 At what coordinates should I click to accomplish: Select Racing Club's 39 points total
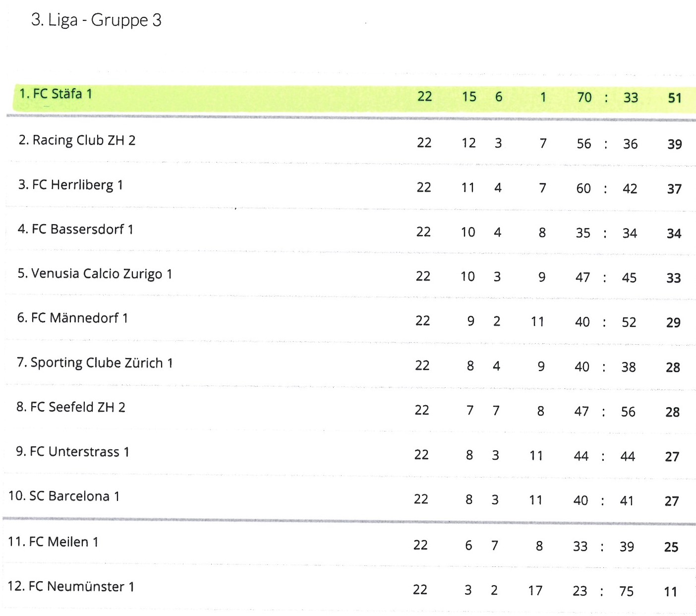tap(675, 144)
